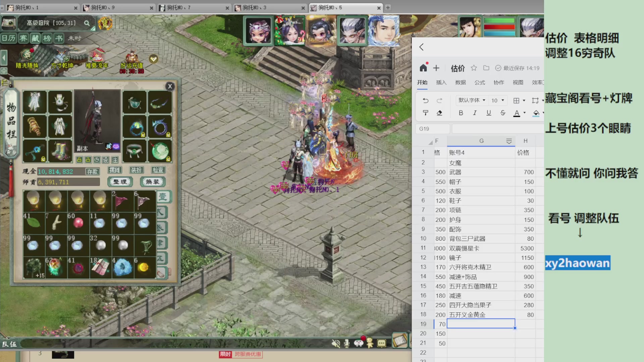The height and width of the screenshot is (362, 644).
Task: Select the red flag item with count 2
Action: (123, 201)
